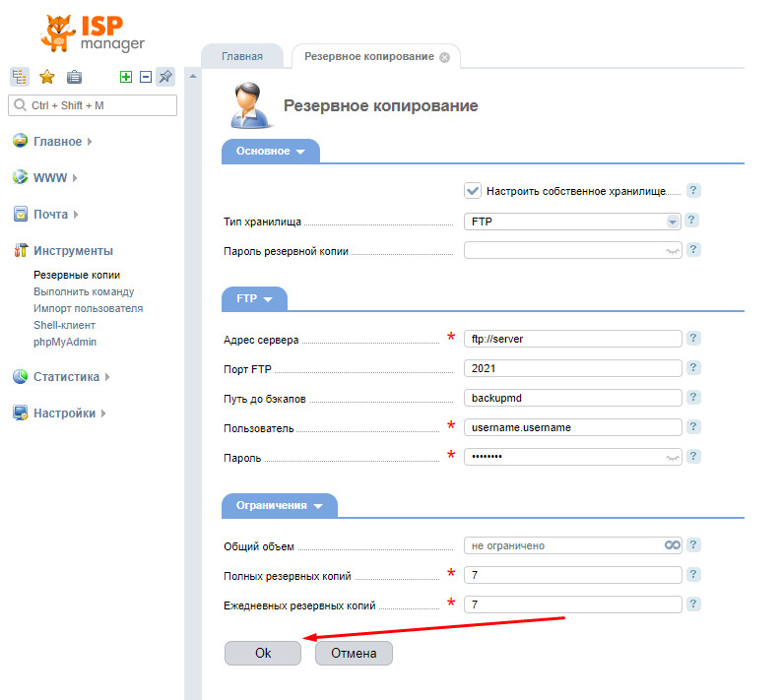Click the Пользователь field

(x=572, y=427)
